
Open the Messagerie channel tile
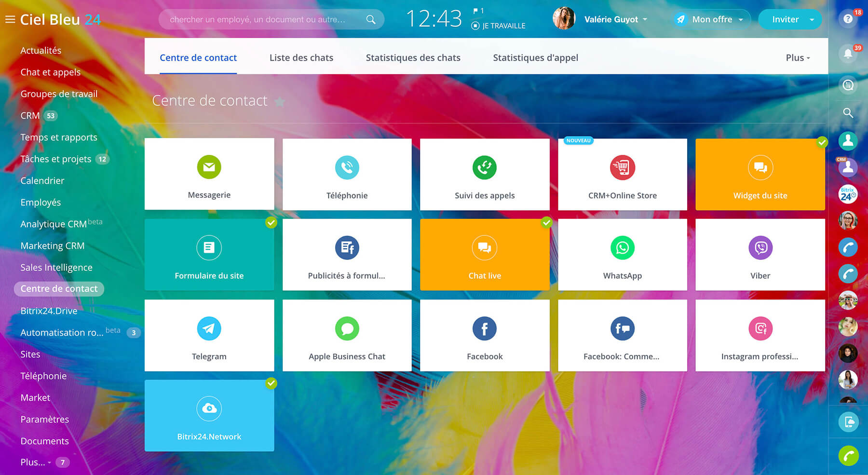pos(209,174)
